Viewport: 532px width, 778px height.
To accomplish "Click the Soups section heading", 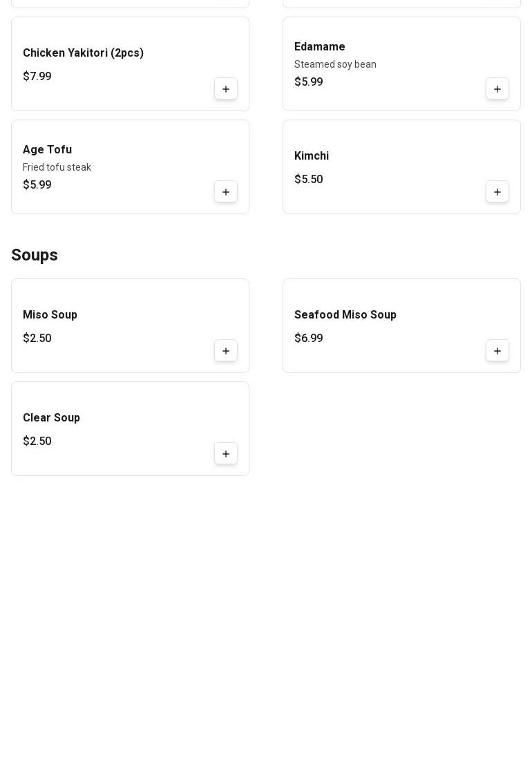I will 35,256.
